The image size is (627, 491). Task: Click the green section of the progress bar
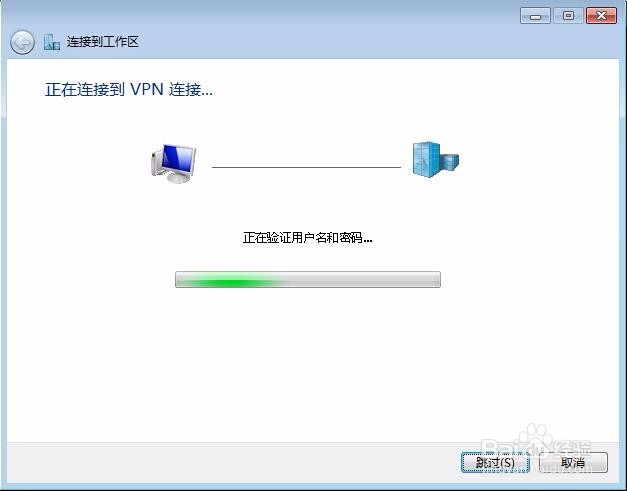pyautogui.click(x=231, y=281)
